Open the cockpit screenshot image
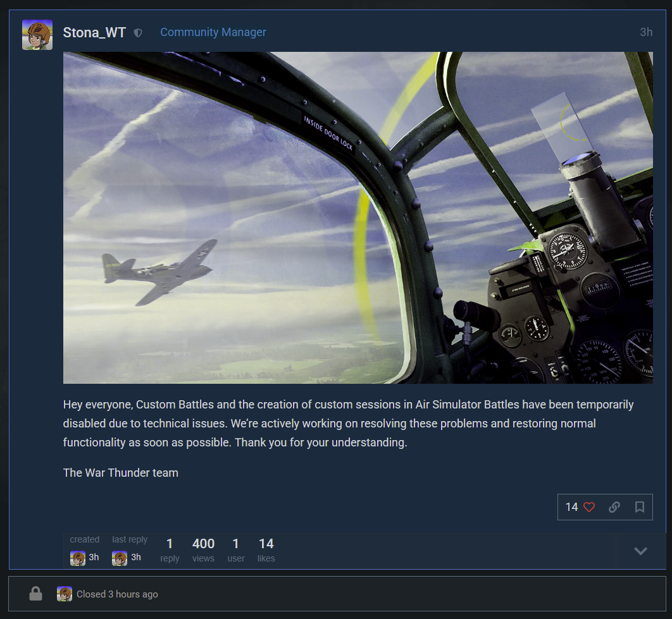The width and height of the screenshot is (672, 619). (x=358, y=218)
